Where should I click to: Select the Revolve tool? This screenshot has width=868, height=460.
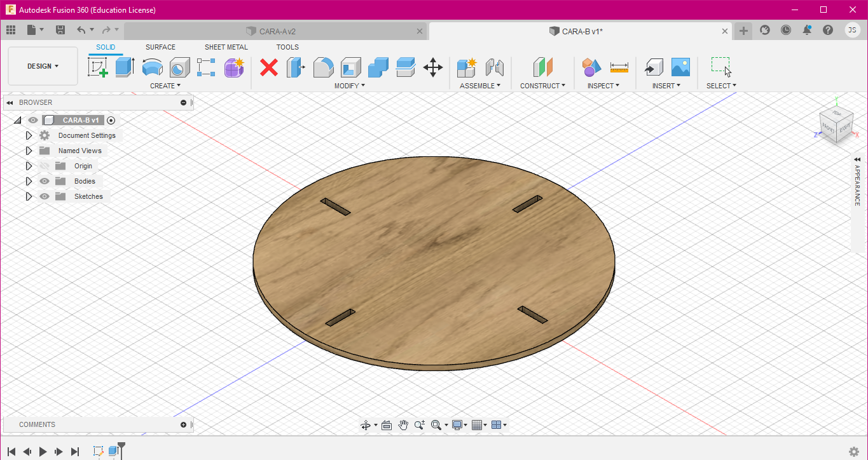point(152,67)
